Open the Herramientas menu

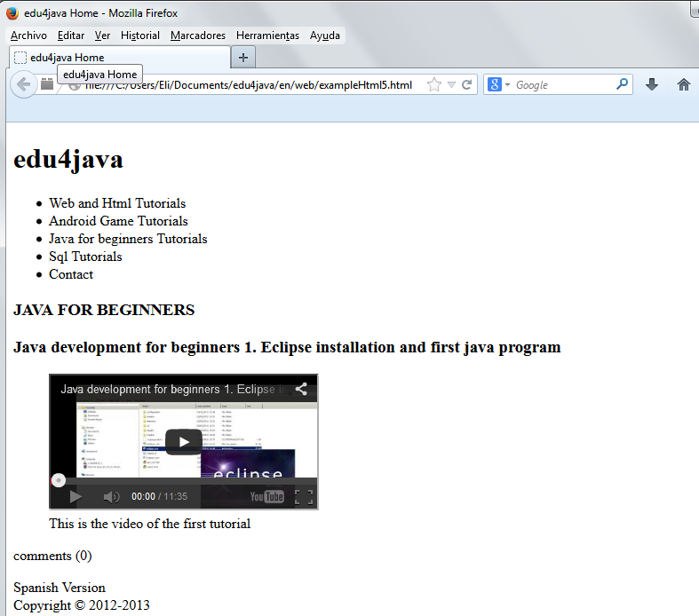coord(267,36)
